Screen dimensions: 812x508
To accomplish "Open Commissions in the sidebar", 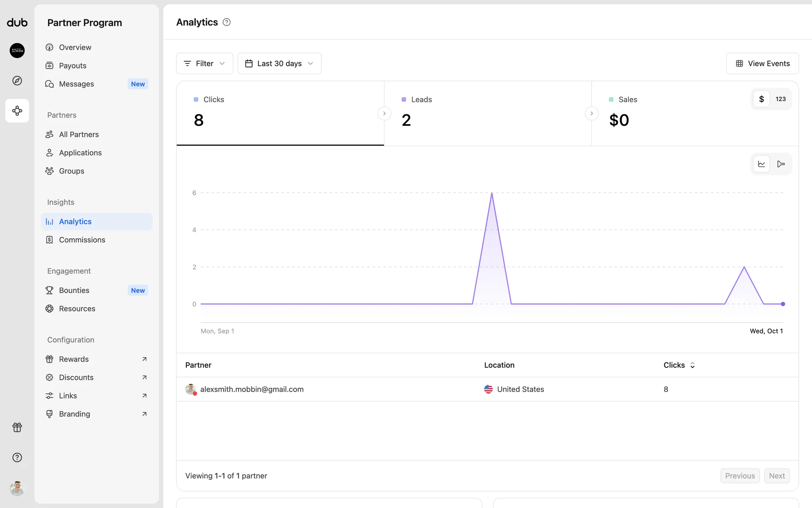I will (x=82, y=240).
